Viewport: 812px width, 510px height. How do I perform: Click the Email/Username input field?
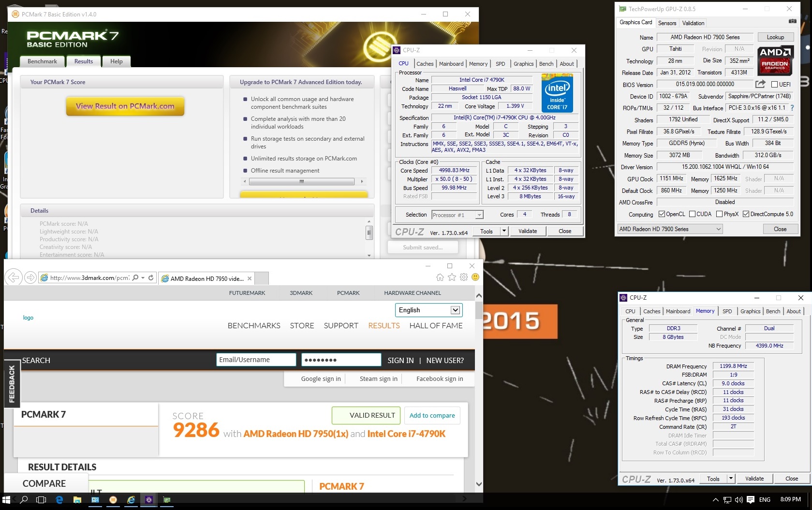[x=256, y=360]
